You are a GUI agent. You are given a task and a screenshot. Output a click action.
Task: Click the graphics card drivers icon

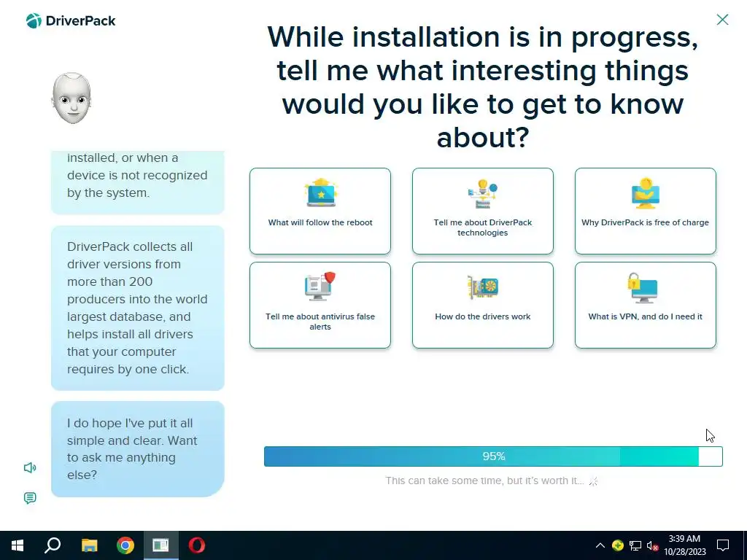483,287
